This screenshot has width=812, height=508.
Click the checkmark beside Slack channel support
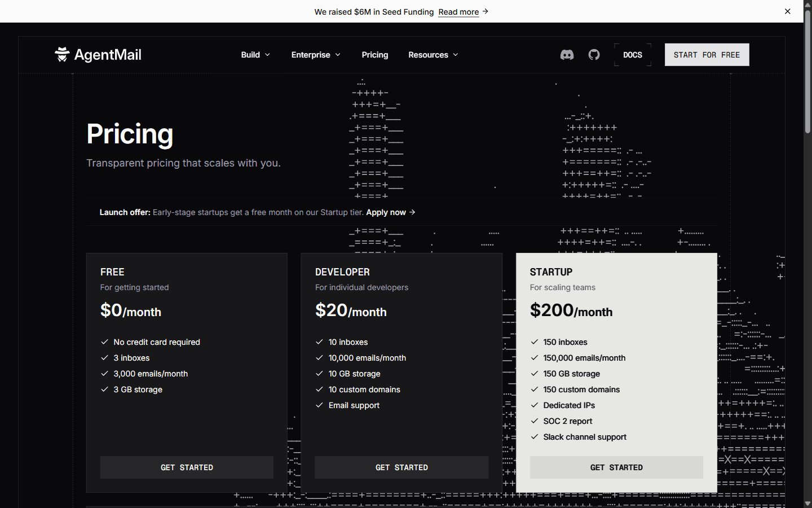pyautogui.click(x=534, y=437)
